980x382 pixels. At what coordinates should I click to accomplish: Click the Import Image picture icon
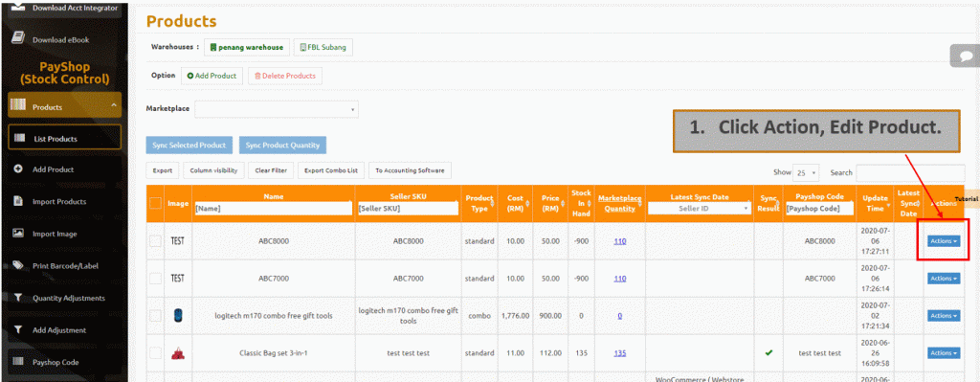pos(18,234)
